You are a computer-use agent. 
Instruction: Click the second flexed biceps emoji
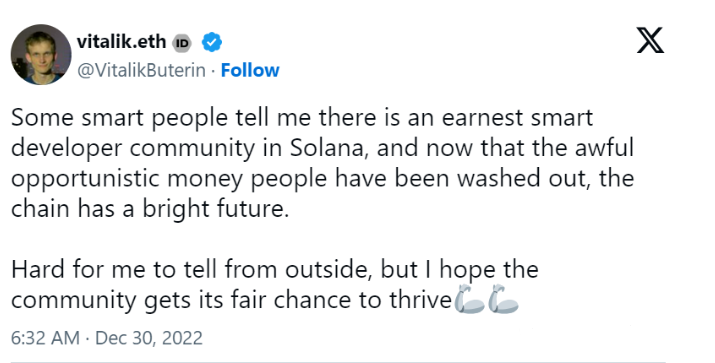coord(503,299)
